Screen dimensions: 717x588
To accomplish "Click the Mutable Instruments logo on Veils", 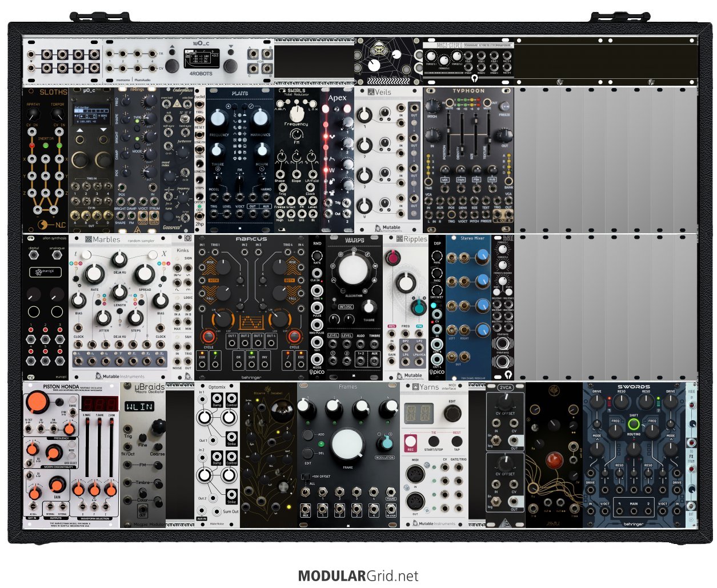I will (x=387, y=228).
